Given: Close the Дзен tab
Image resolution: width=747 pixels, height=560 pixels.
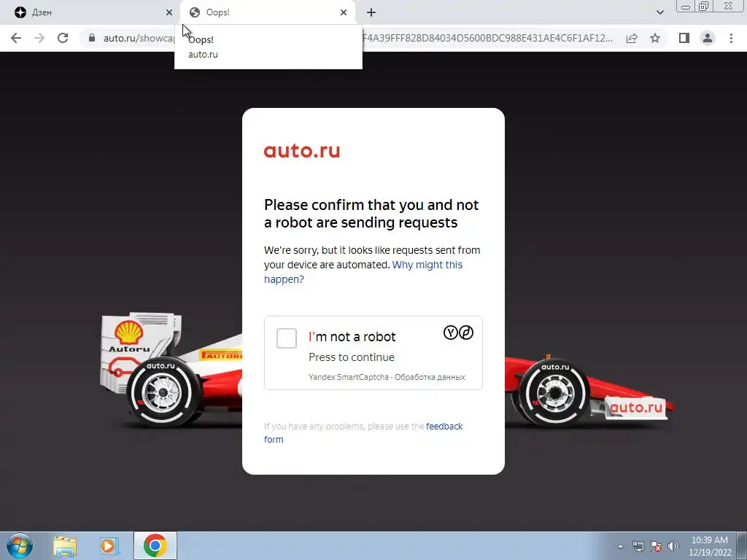Looking at the screenshot, I should (169, 12).
